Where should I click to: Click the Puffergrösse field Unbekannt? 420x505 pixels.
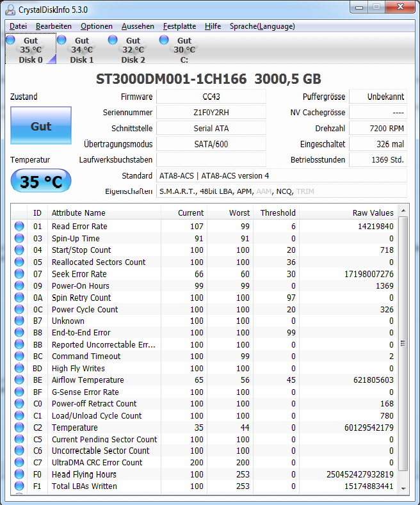pyautogui.click(x=378, y=97)
